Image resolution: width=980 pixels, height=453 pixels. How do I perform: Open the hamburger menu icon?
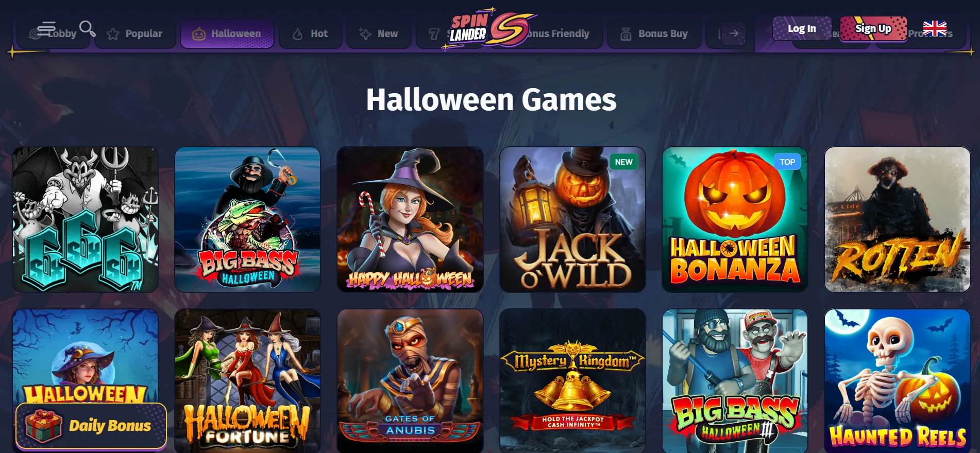click(x=46, y=28)
